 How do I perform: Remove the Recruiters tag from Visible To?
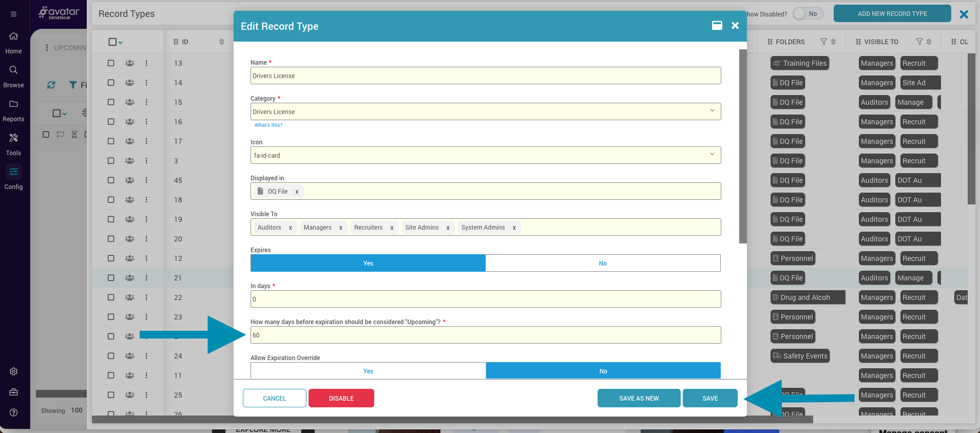pyautogui.click(x=392, y=228)
